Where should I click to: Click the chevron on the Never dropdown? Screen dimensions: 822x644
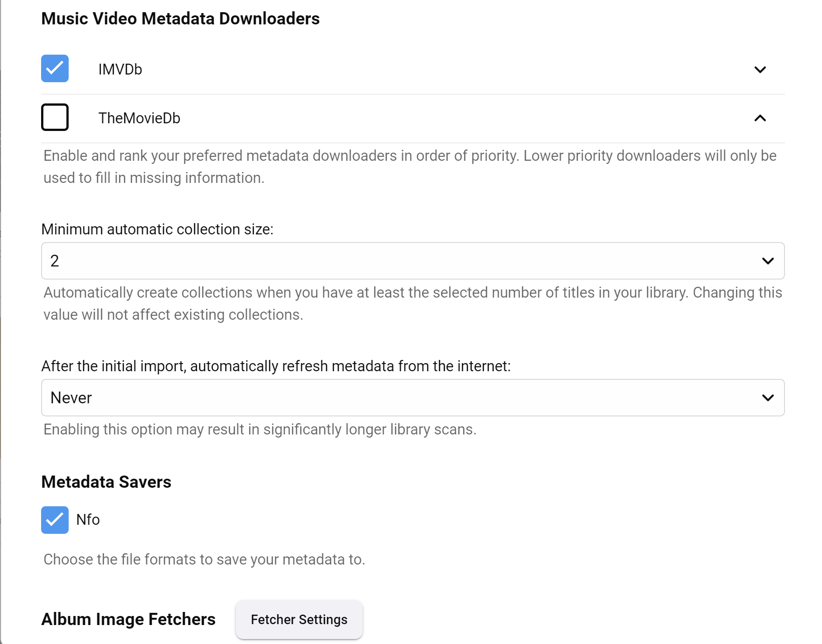[768, 398]
